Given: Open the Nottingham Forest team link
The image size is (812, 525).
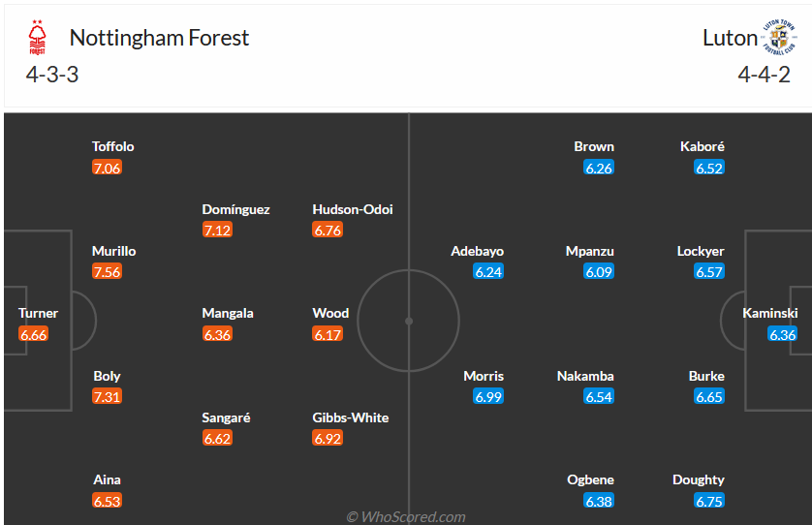Looking at the screenshot, I should (159, 38).
